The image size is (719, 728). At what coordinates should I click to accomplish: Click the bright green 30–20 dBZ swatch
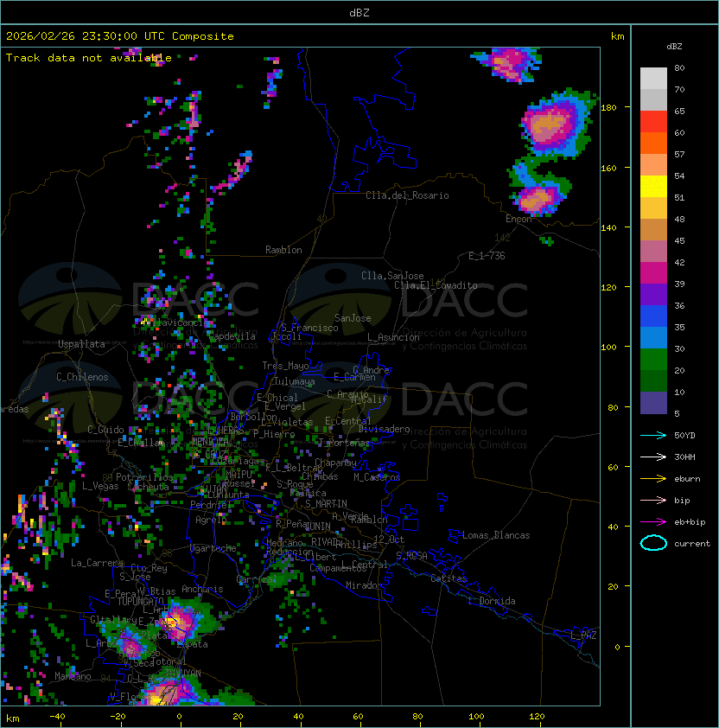tap(653, 360)
